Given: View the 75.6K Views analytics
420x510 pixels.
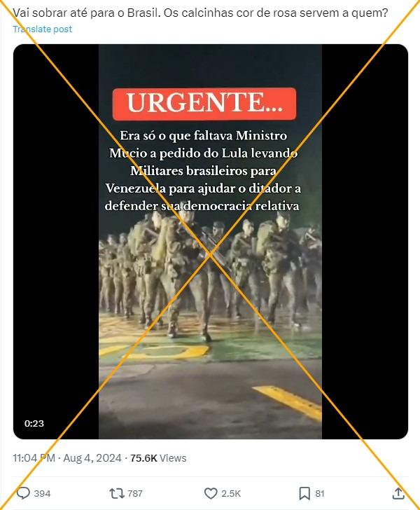Looking at the screenshot, I should (x=158, y=458).
